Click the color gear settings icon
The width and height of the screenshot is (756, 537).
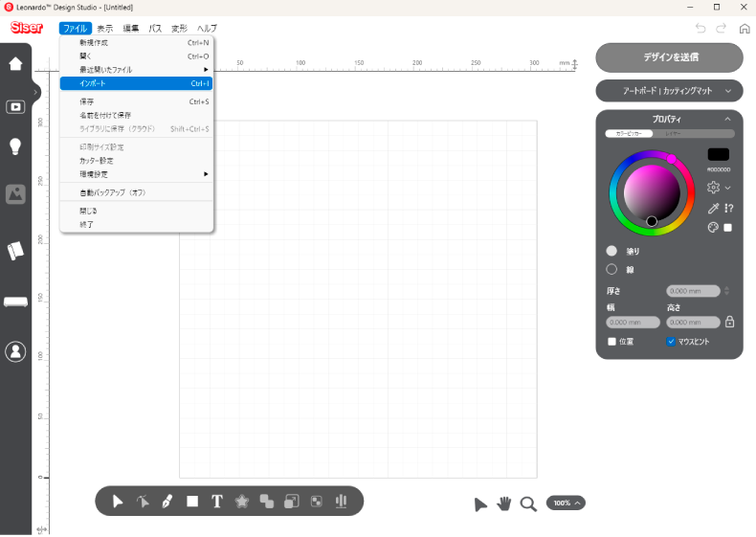click(x=713, y=188)
